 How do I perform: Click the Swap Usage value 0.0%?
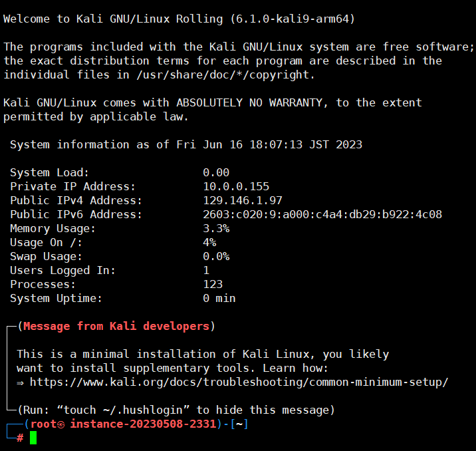point(216,256)
